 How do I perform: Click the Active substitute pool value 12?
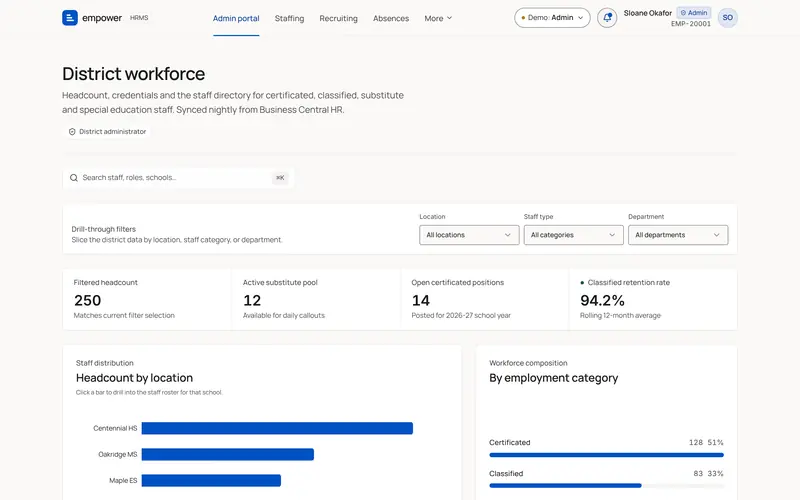click(252, 301)
